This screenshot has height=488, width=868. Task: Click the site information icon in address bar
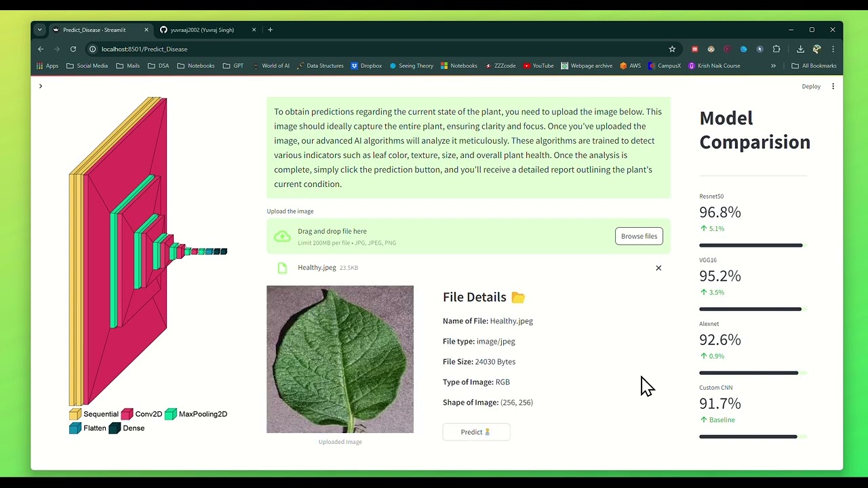pyautogui.click(x=92, y=49)
